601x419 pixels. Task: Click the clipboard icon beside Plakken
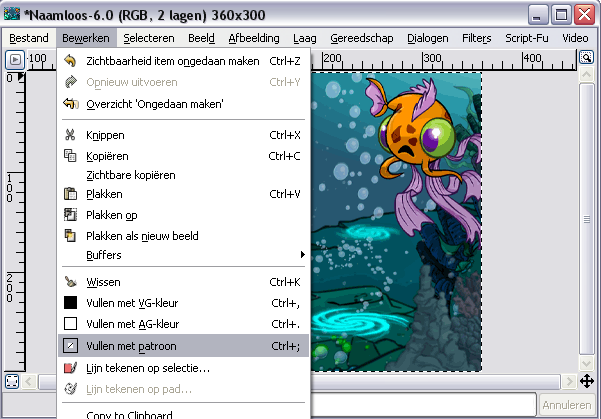[x=70, y=194]
